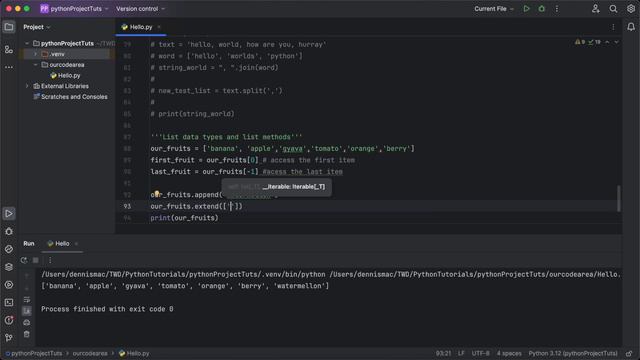Open the Run tool window icon
This screenshot has height=360, width=640.
tap(9, 213)
